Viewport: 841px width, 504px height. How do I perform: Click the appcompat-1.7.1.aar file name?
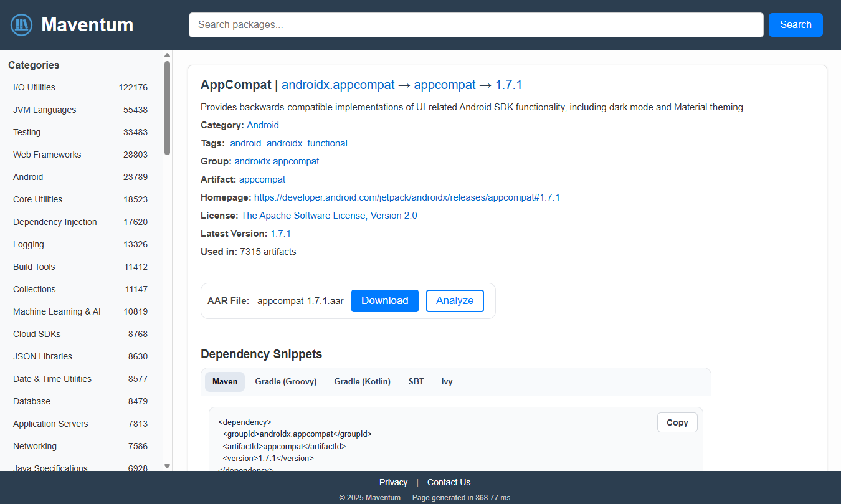click(300, 301)
